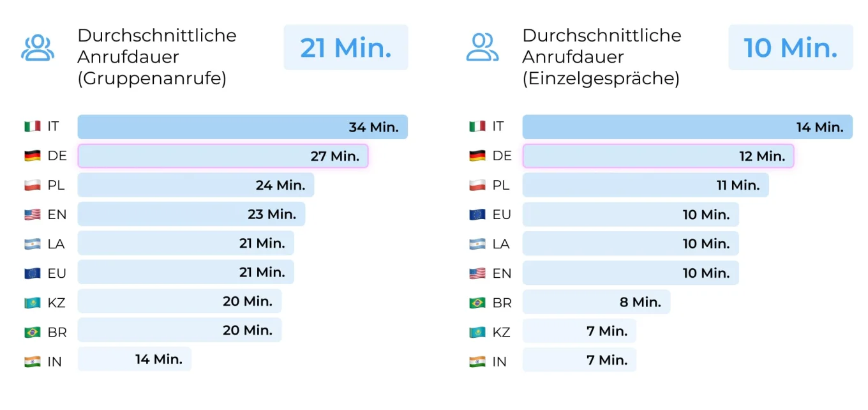Click the Argentina flag in one-on-one chart

click(477, 244)
